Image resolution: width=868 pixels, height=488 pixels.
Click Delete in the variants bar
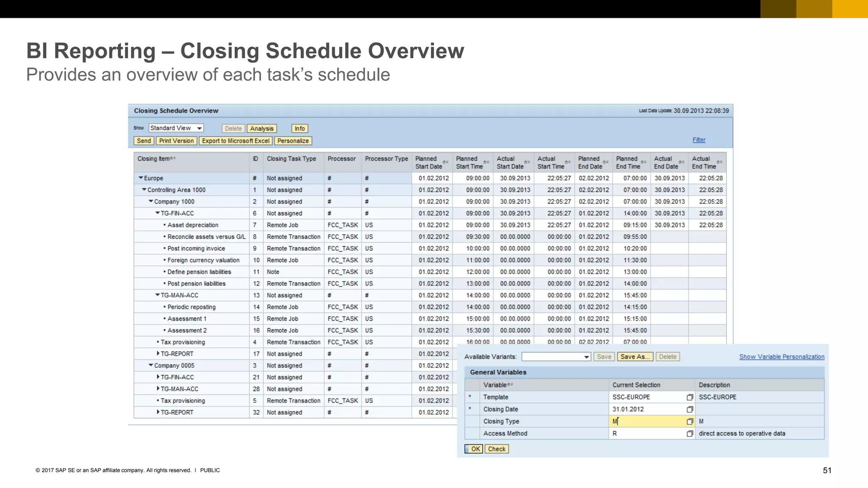(668, 357)
